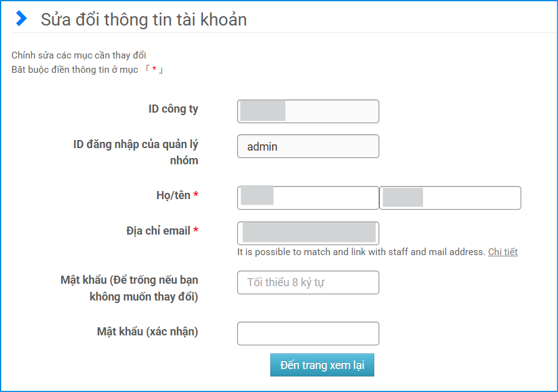558x392 pixels.
Task: Click the "Mật khẩu (xác nhận)" label
Action: click(148, 332)
